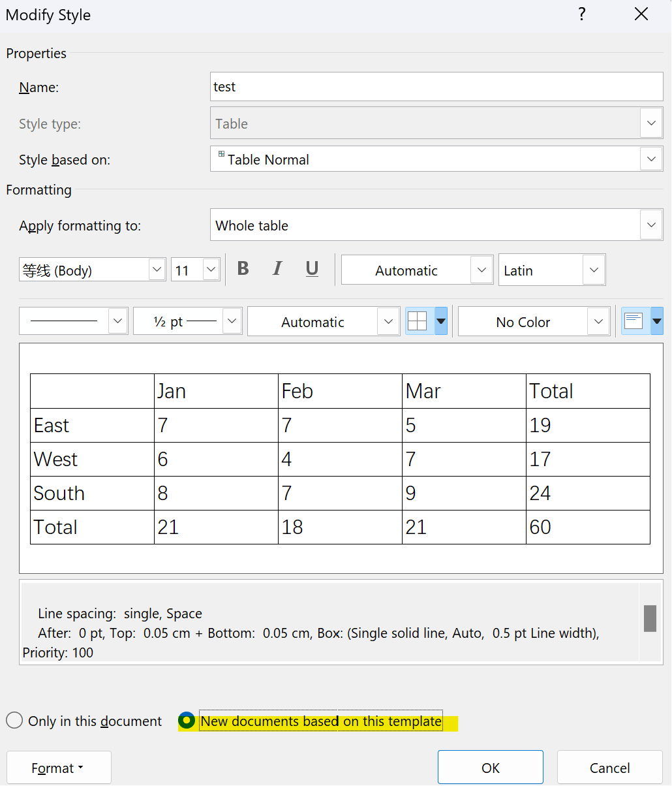The height and width of the screenshot is (786, 672).
Task: Click the 24 total cell in South row
Action: point(588,493)
